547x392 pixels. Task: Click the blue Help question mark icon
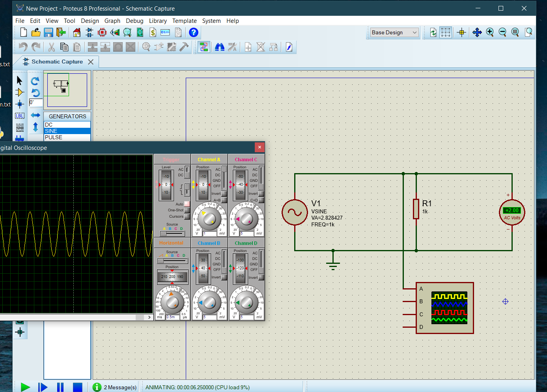click(x=193, y=32)
